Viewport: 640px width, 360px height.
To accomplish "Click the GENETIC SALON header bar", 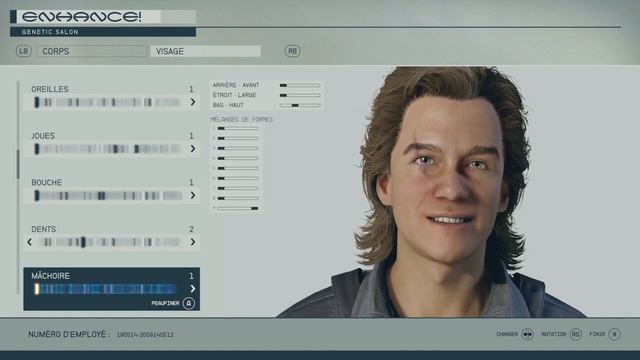I will pyautogui.click(x=103, y=32).
